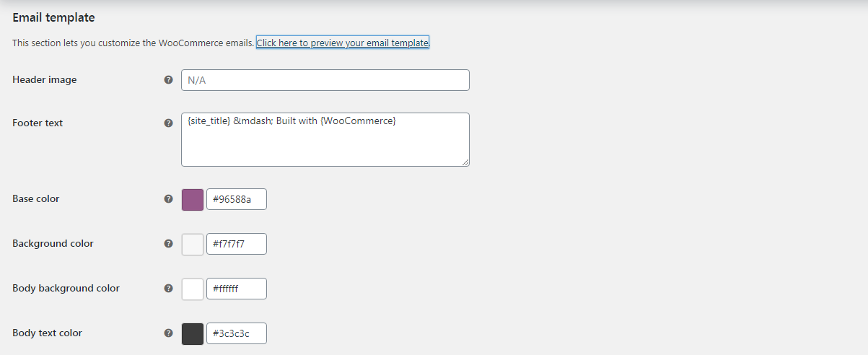
Task: Focus the Footer text textarea
Action: [325, 139]
